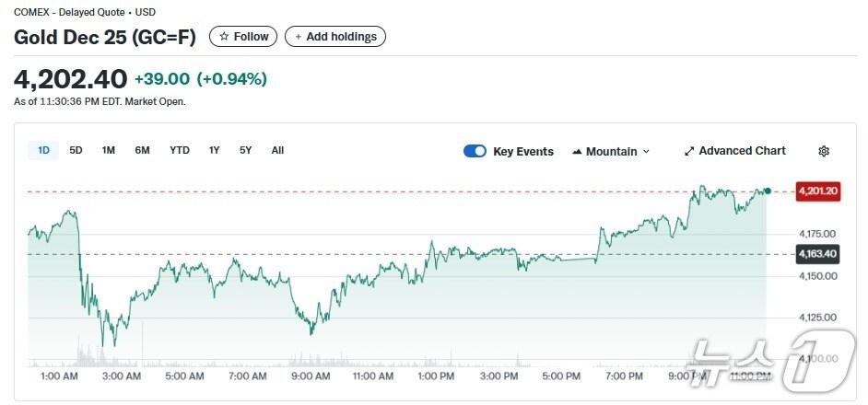Choose the 6M chart range
868x405 pixels.
(142, 150)
